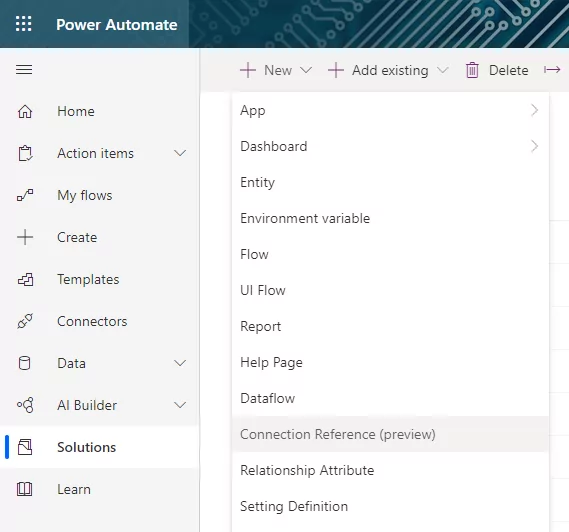569x532 pixels.
Task: Choose Environment variable menu item
Action: (390, 218)
